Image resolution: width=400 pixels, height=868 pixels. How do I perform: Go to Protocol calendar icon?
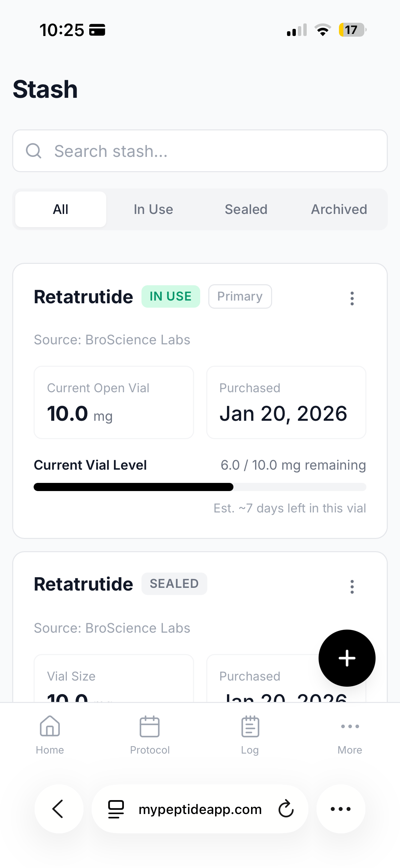(x=150, y=726)
